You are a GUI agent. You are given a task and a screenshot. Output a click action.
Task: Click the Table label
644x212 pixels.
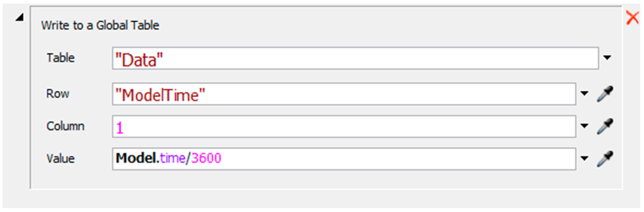(61, 58)
